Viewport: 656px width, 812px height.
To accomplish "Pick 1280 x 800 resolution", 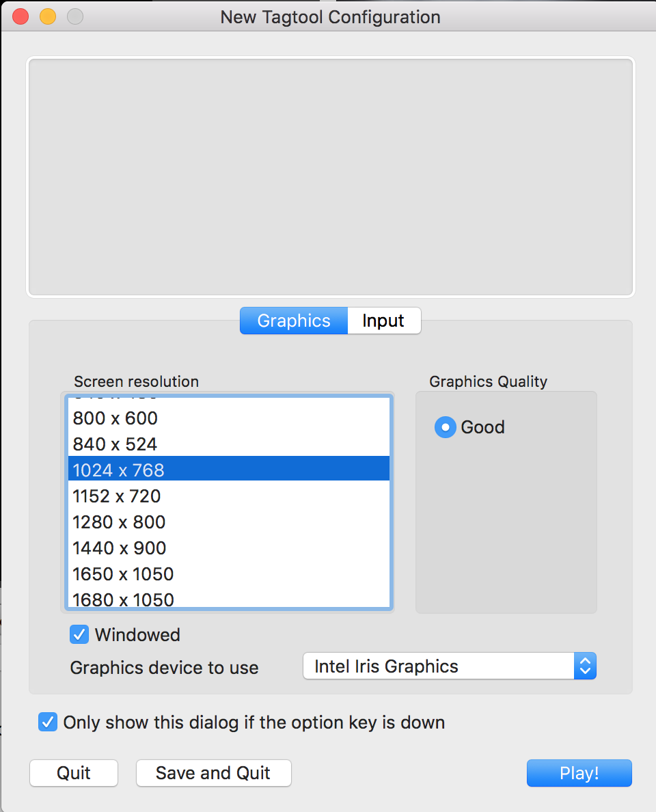I will click(119, 522).
